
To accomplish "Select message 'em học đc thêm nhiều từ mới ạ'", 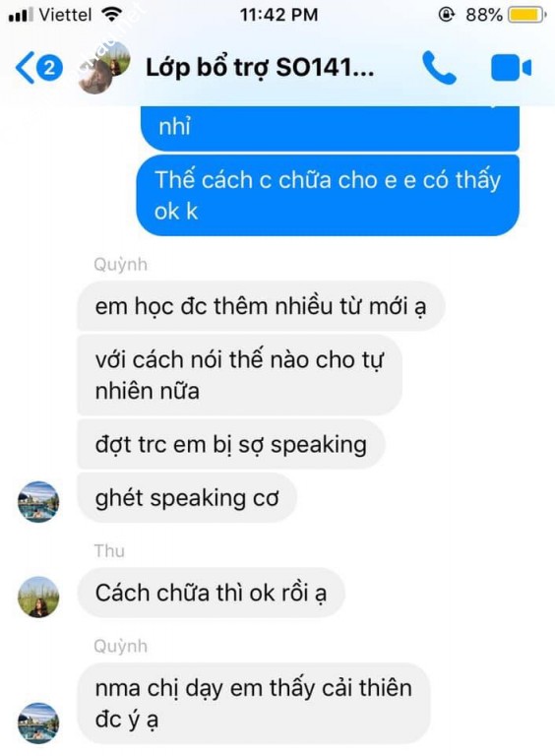I will pos(261,306).
